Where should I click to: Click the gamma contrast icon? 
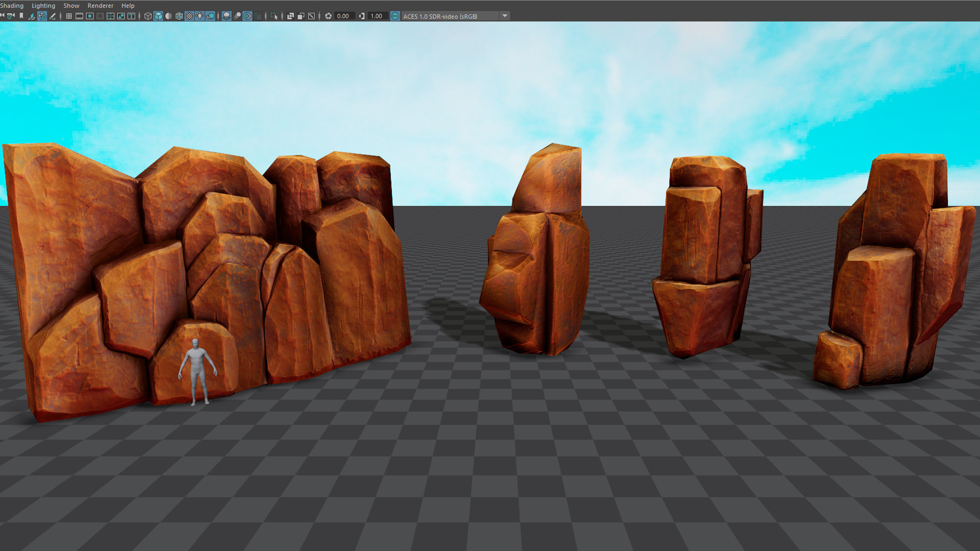point(362,16)
